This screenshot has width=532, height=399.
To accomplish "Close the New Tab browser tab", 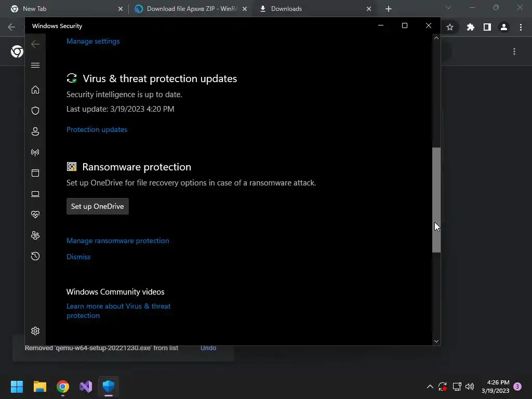I will click(121, 9).
